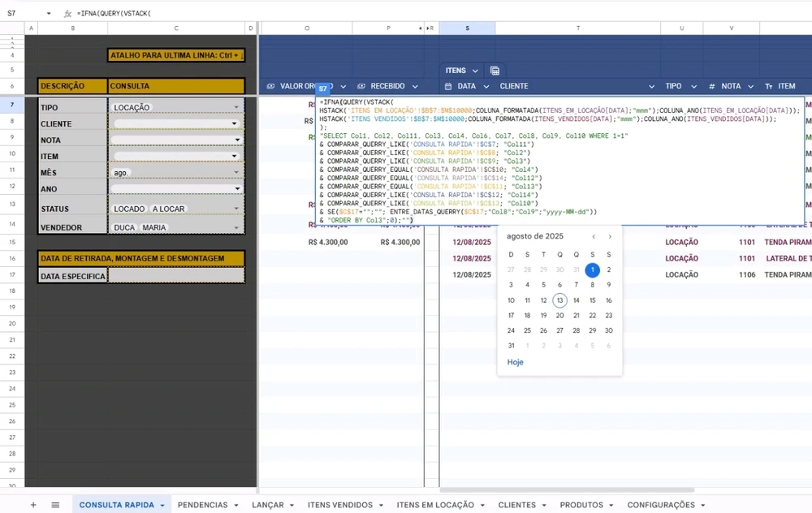Viewport: 812px width, 513px height.
Task: Go to previous month in calendar
Action: (594, 236)
